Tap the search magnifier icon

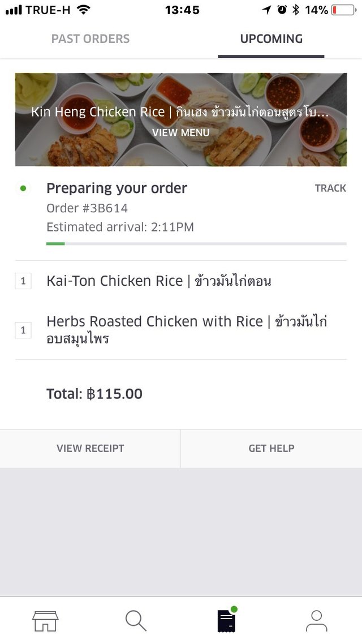tap(136, 621)
